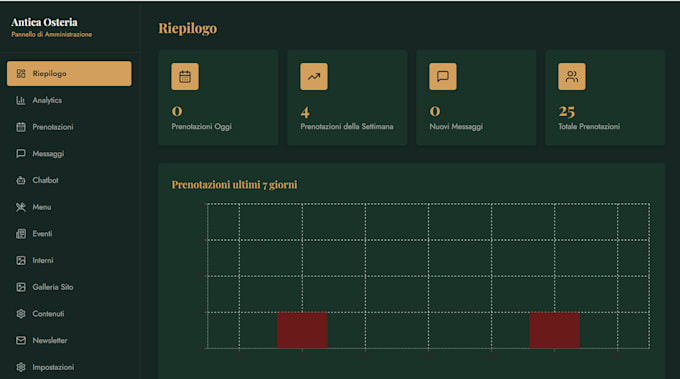The width and height of the screenshot is (680, 379).
Task: Navigate to Eventi
Action: click(x=69, y=234)
